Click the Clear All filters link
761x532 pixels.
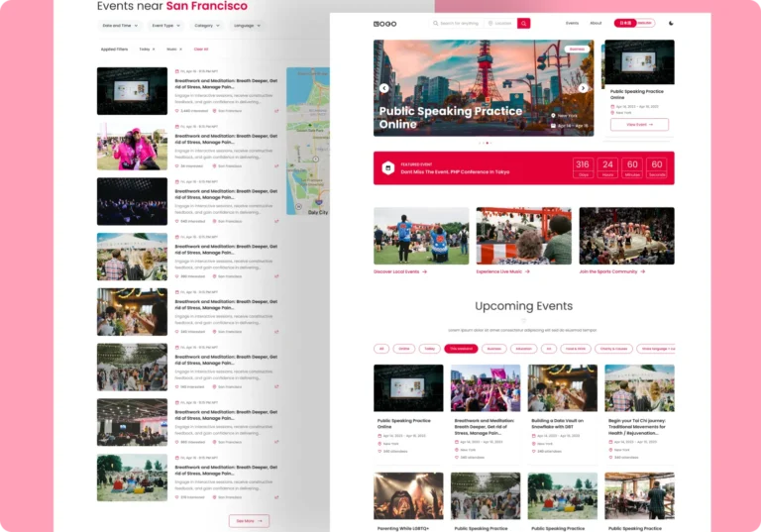201,49
